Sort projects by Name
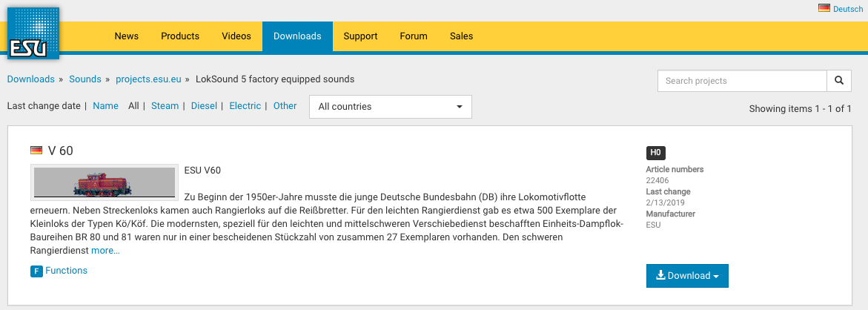868x310 pixels. click(105, 106)
